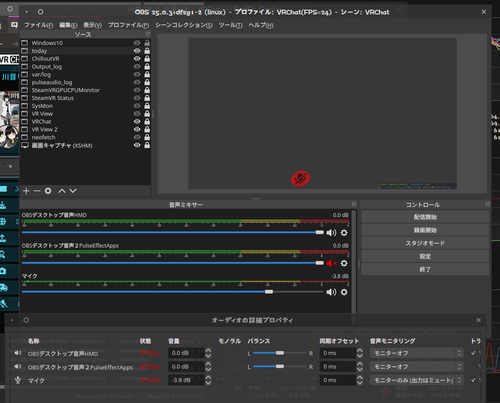Unlock the Windows10 source lock icon
Image resolution: width=500 pixels, height=403 pixels.
147,43
